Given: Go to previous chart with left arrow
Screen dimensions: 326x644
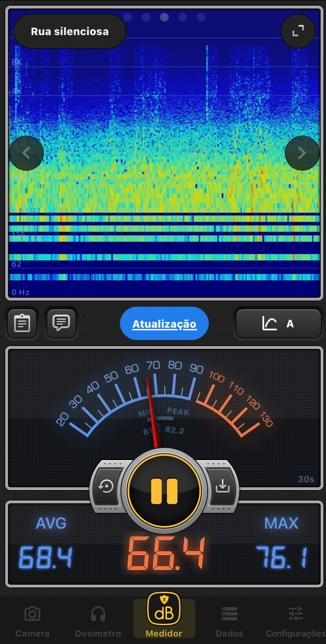Looking at the screenshot, I should pos(26,153).
